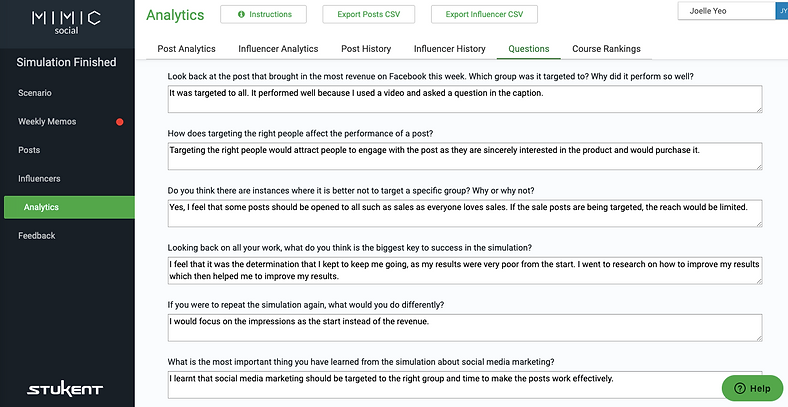Click the question mark Help icon
The image size is (788, 407).
740,388
